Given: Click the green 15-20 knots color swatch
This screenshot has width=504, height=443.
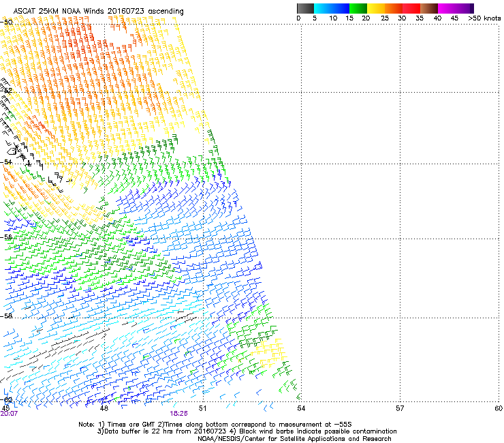Looking at the screenshot, I should (x=358, y=8).
